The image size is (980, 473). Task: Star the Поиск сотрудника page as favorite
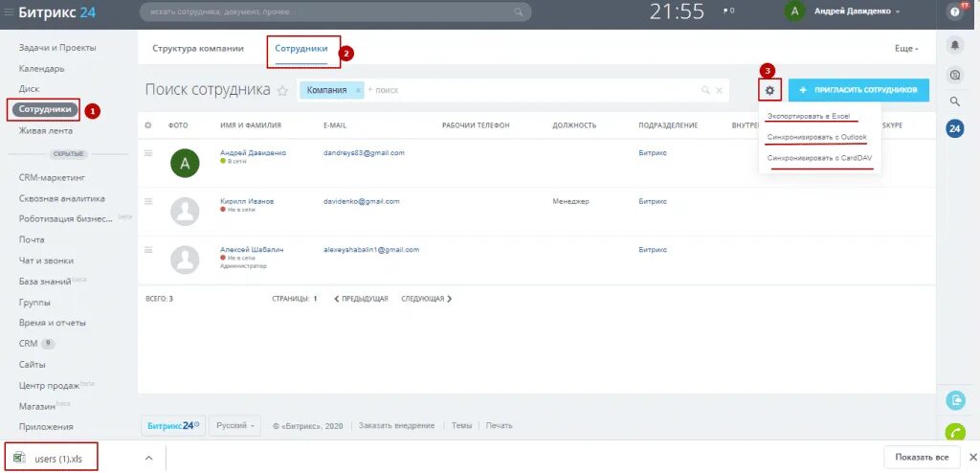point(282,91)
